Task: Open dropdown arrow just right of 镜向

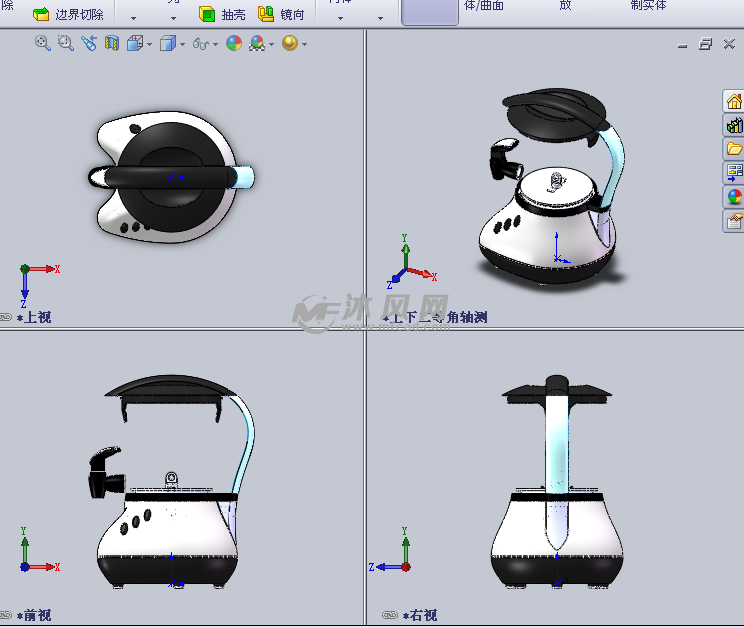Action: click(x=340, y=18)
